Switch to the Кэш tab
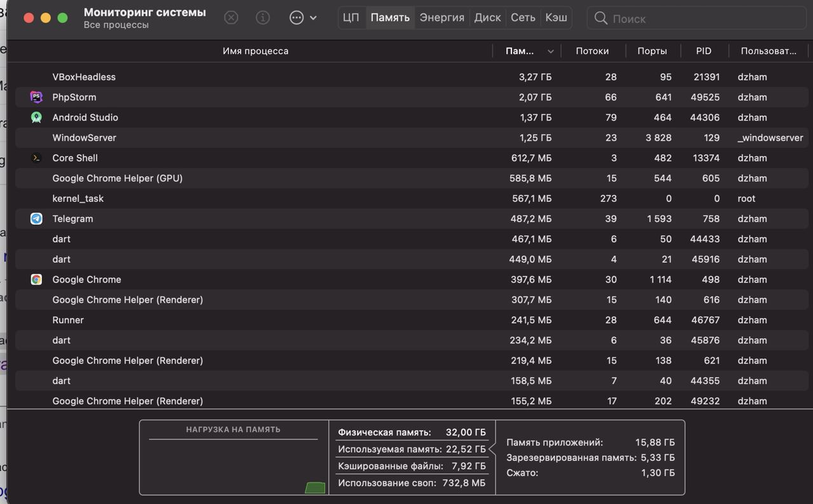 click(556, 18)
